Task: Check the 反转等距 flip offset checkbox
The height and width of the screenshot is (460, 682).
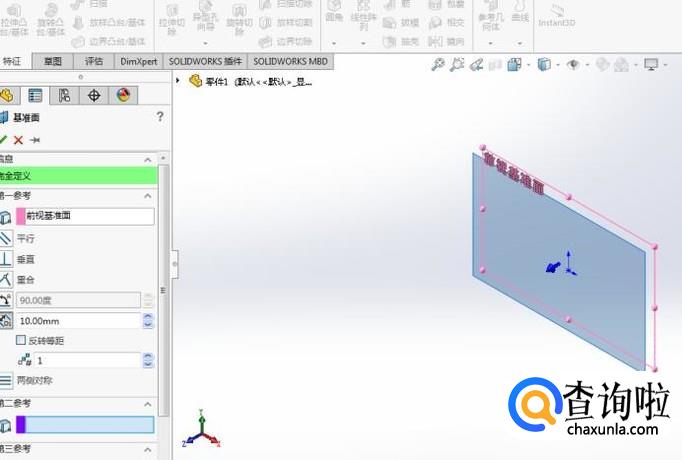Action: coord(20,340)
